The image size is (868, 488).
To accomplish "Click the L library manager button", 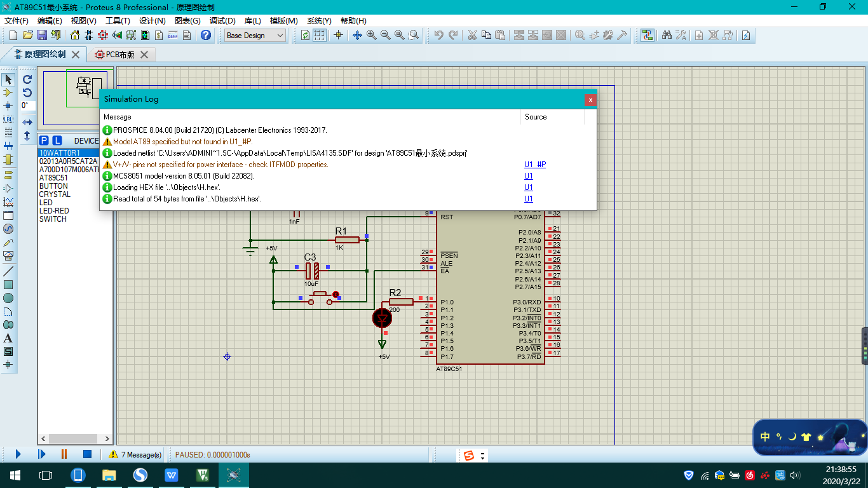I will click(x=57, y=140).
